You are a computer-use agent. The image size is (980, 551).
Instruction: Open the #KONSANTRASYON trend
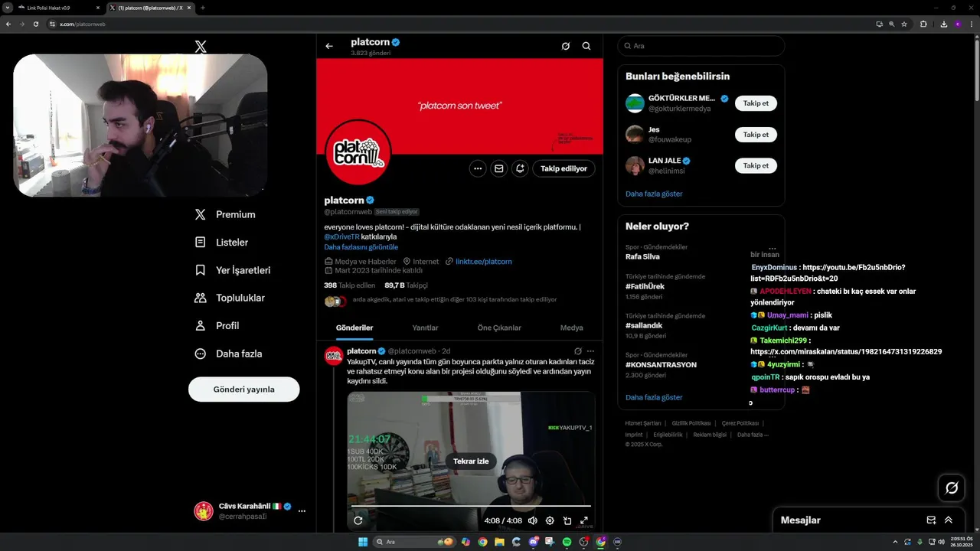[x=661, y=365]
